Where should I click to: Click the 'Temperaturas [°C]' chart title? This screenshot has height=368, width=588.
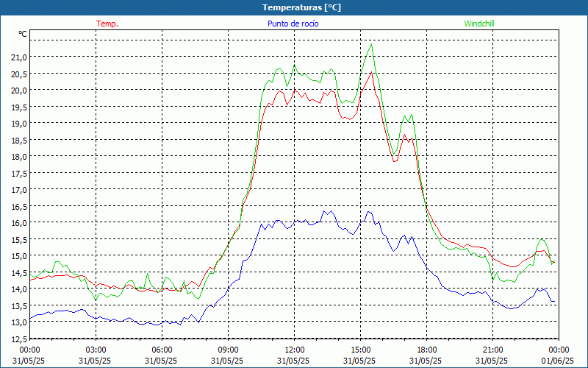tap(301, 7)
